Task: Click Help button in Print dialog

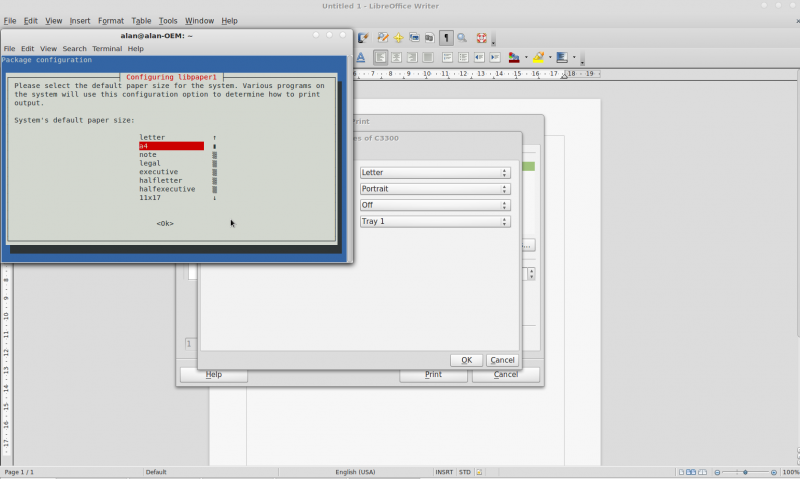Action: pyautogui.click(x=214, y=374)
